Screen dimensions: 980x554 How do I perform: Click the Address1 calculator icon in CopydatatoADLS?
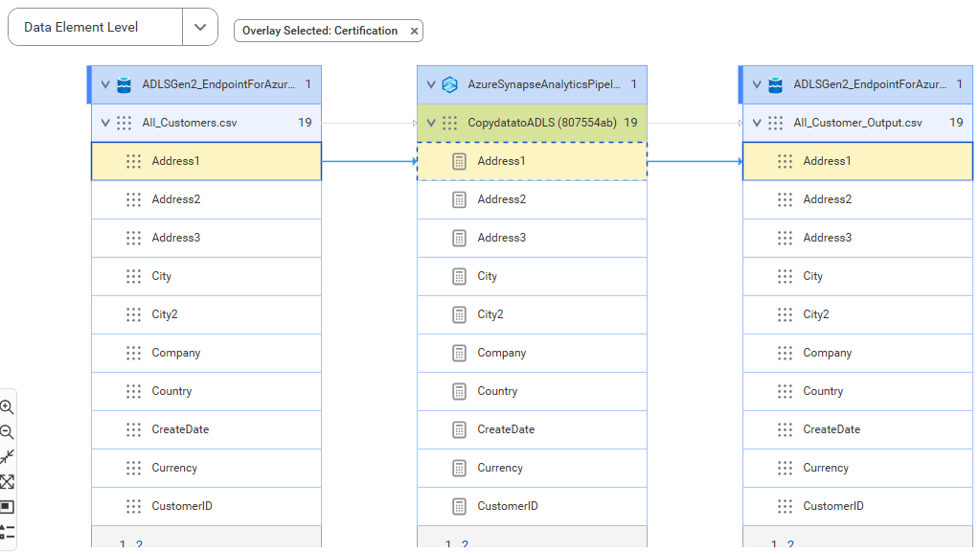(x=460, y=161)
